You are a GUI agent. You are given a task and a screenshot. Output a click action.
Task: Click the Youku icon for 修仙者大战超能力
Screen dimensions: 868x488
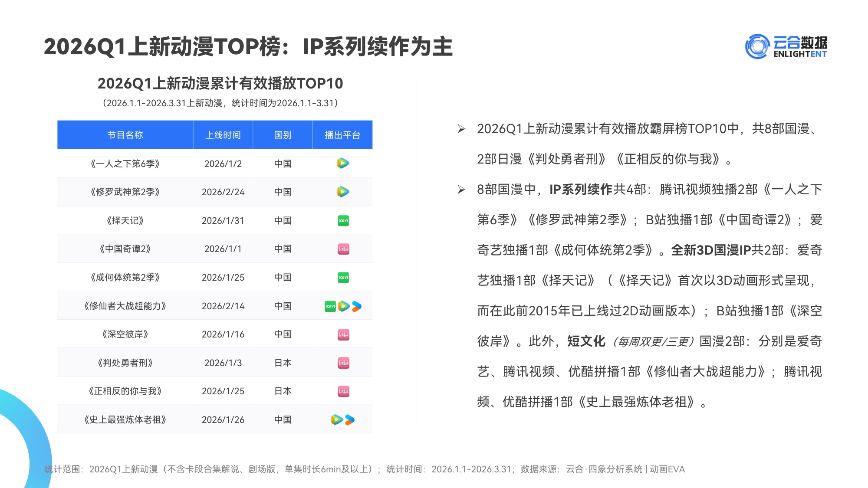[357, 306]
